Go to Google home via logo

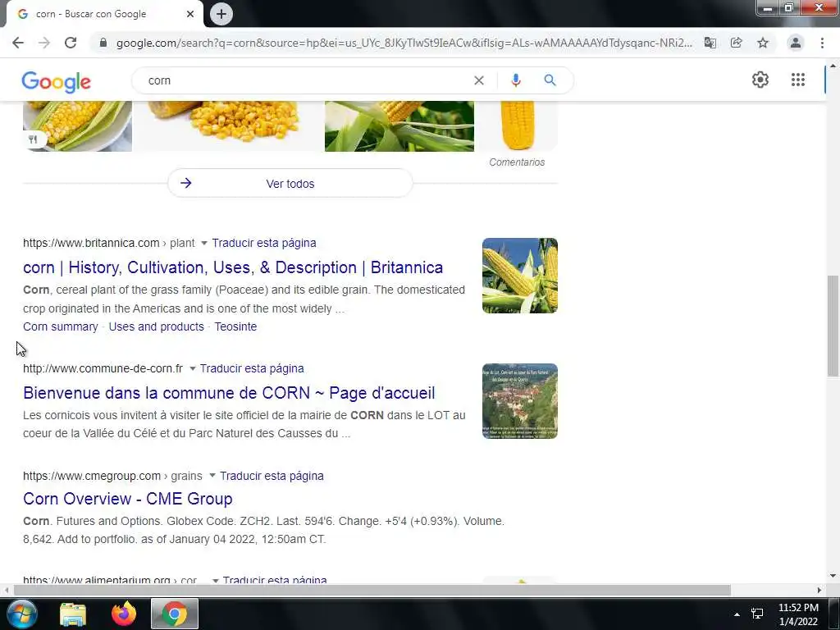[57, 81]
